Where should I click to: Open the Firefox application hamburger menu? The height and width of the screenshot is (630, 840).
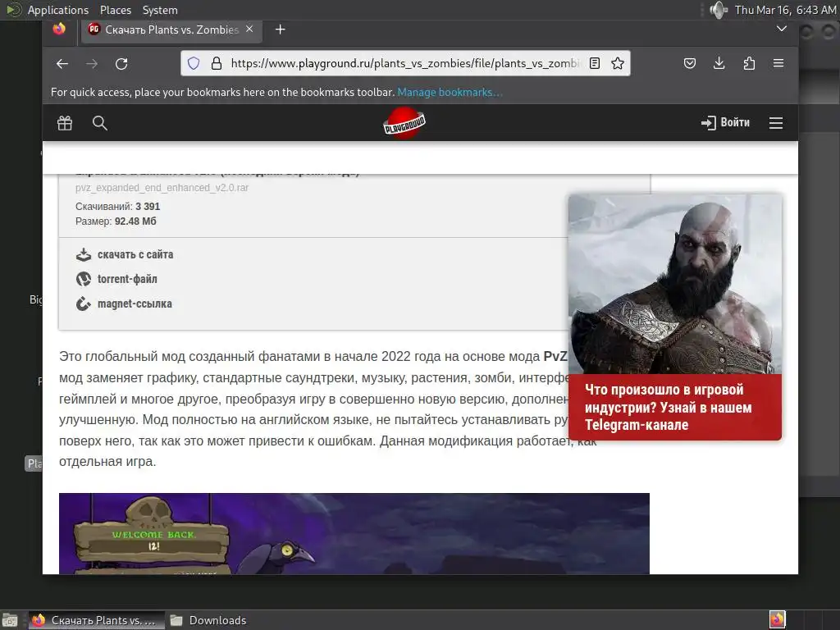[778, 63]
